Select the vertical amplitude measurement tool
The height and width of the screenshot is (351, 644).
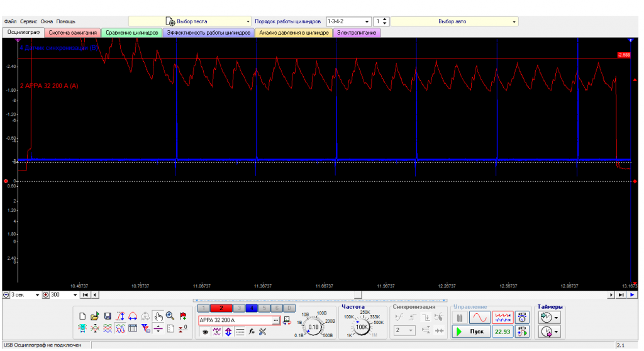coord(120,316)
